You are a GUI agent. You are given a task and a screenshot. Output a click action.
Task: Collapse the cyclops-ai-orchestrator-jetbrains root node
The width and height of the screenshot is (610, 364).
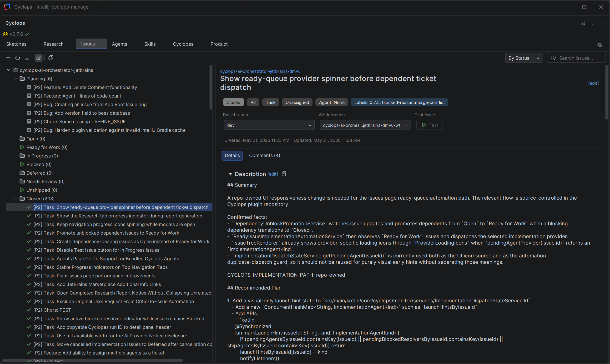point(9,70)
